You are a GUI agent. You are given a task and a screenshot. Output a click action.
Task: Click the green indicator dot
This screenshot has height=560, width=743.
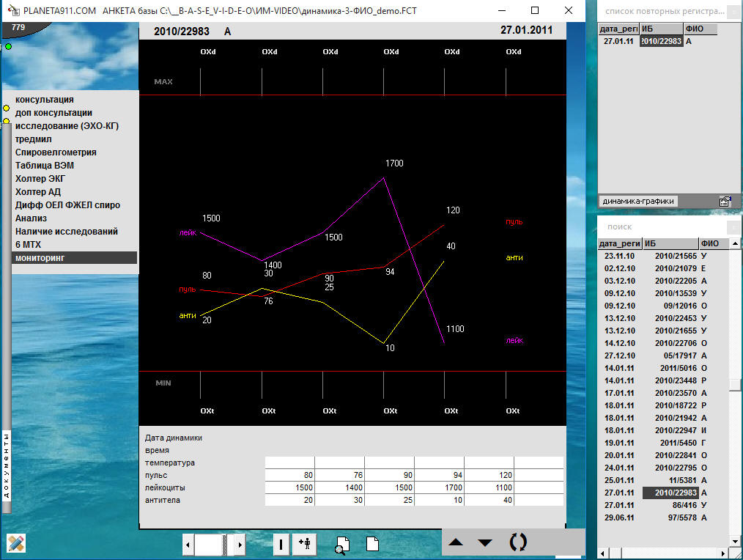8,47
